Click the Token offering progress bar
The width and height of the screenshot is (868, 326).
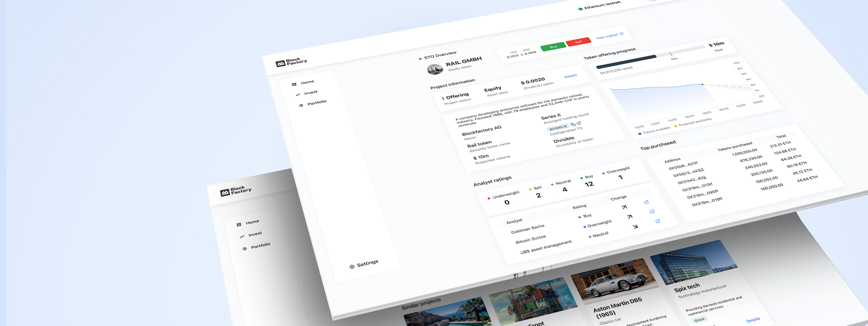click(x=650, y=57)
